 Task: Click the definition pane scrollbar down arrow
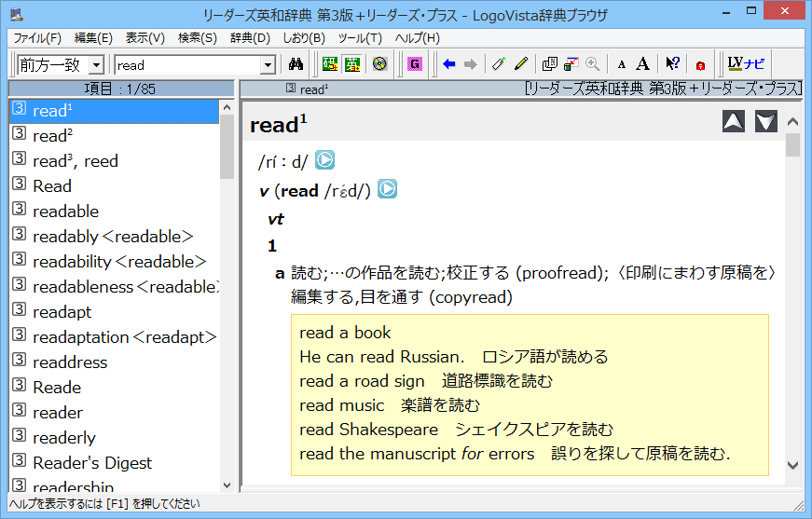pyautogui.click(x=793, y=464)
